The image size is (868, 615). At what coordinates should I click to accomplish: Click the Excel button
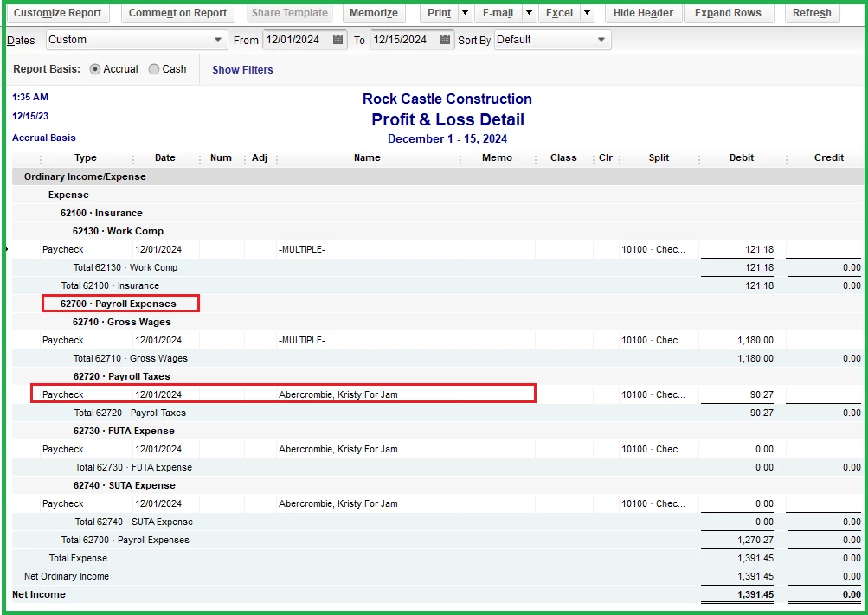tap(560, 13)
